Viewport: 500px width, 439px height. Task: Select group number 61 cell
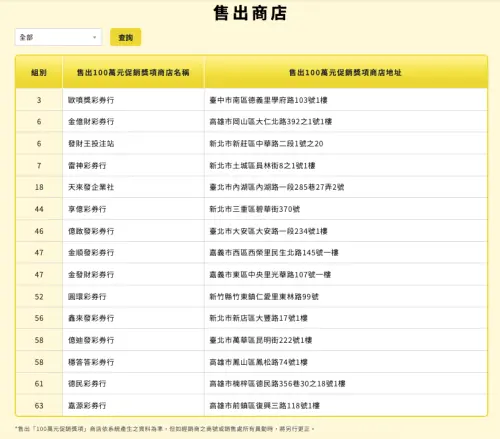click(39, 384)
